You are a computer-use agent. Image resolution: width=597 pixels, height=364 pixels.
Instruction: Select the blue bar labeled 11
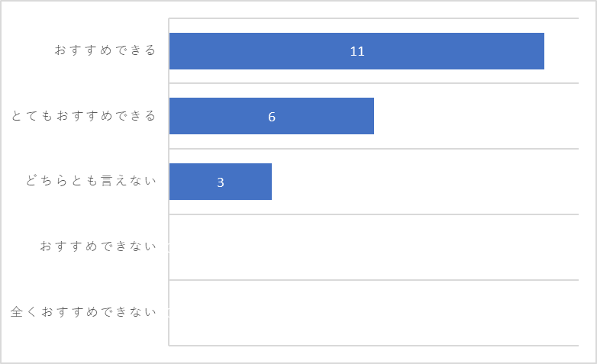(357, 51)
